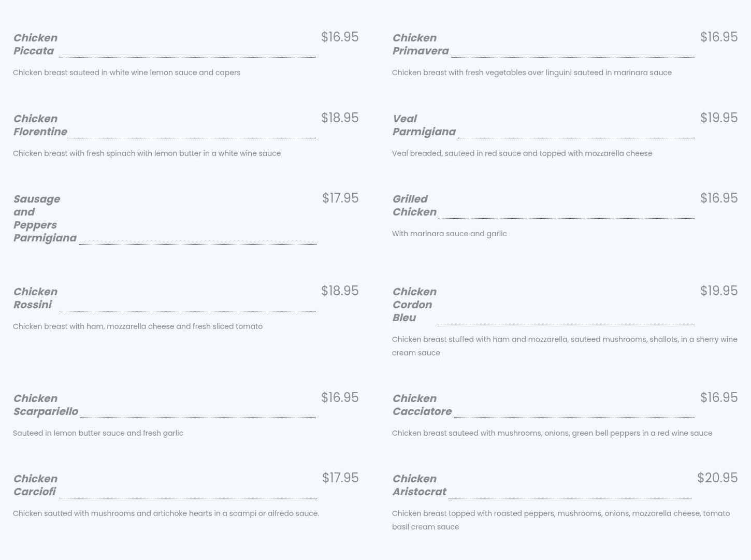This screenshot has height=560, width=751.
Task: Click the $18.95 price next to Chicken Rossini
Action: [x=340, y=291]
